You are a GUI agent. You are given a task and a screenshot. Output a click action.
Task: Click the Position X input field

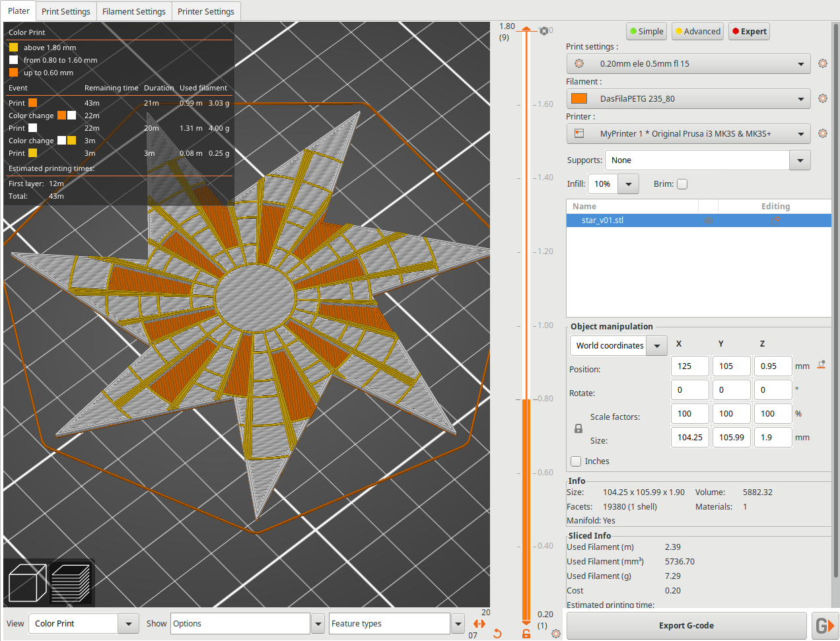point(690,366)
